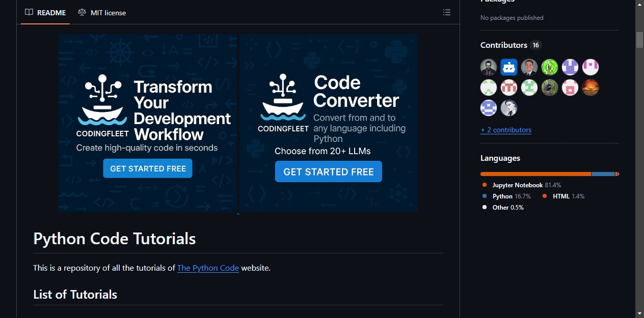This screenshot has width=644, height=318.
Task: Click the vertical scrollbar thumb
Action: click(639, 40)
